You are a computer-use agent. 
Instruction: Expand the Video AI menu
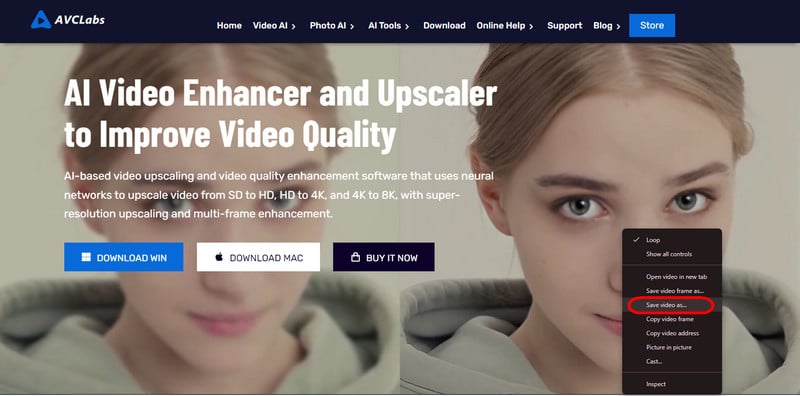pos(274,26)
